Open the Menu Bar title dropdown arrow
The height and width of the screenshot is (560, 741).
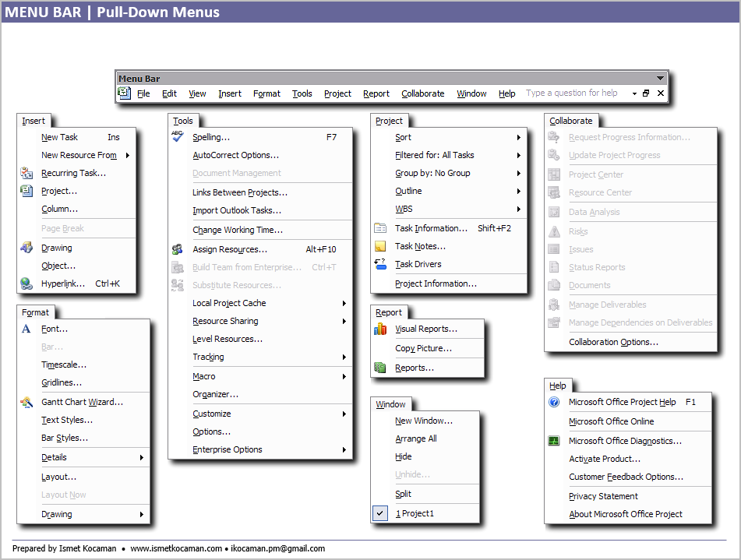pyautogui.click(x=661, y=78)
